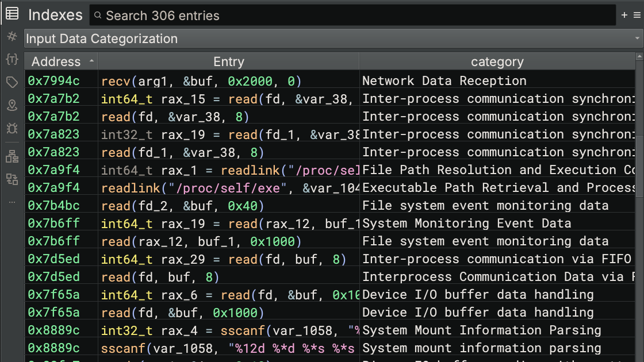Click the search magnifier icon

98,15
